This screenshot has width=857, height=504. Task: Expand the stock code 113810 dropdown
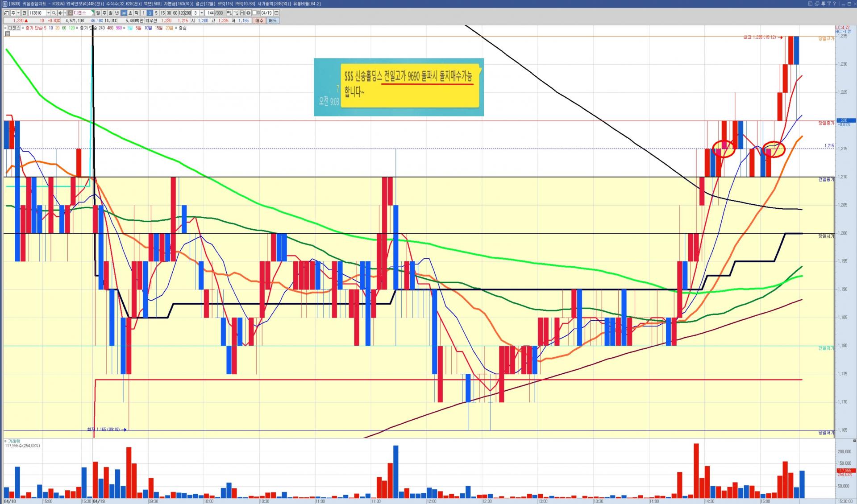click(48, 13)
